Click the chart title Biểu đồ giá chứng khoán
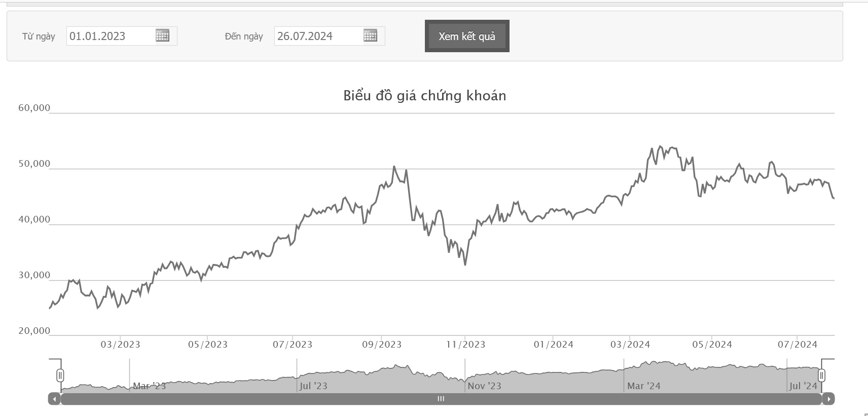Screen dimensions: 868x416 pos(425,96)
